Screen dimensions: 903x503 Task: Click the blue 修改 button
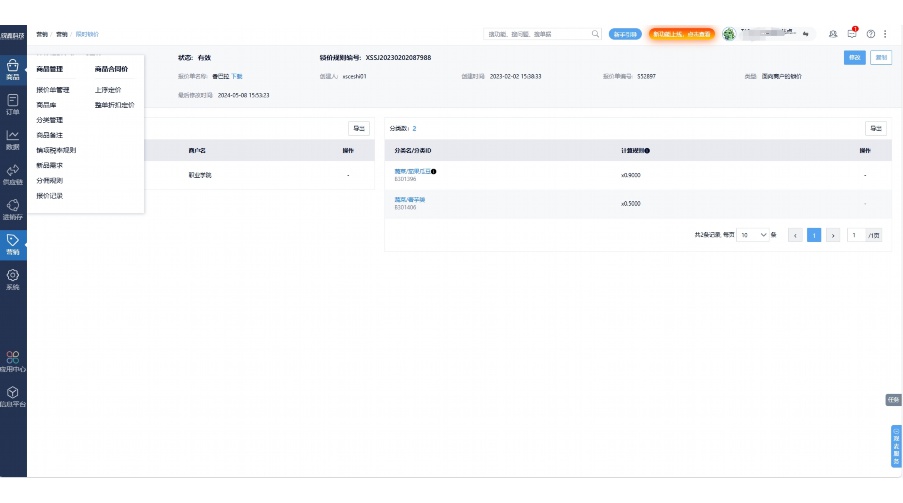pos(854,58)
